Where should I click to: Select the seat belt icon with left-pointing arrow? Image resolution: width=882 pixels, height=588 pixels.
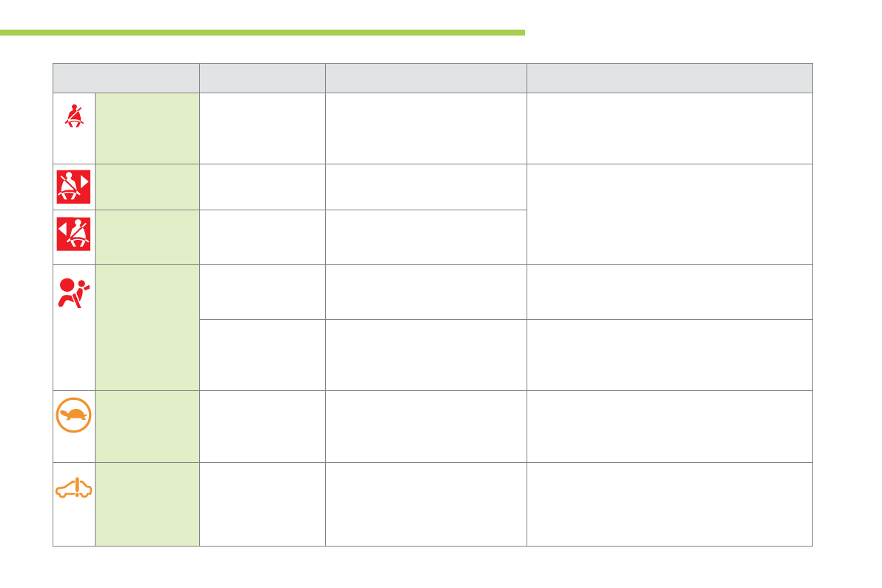point(74,233)
